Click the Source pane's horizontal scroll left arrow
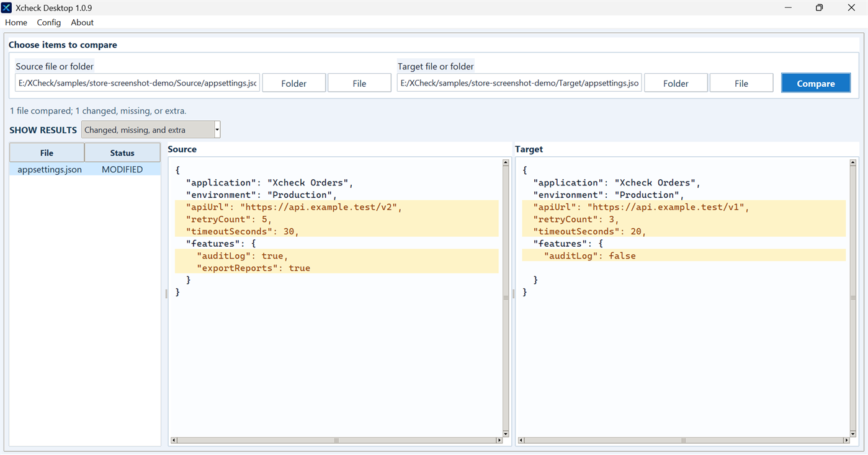Image resolution: width=868 pixels, height=455 pixels. (x=174, y=440)
